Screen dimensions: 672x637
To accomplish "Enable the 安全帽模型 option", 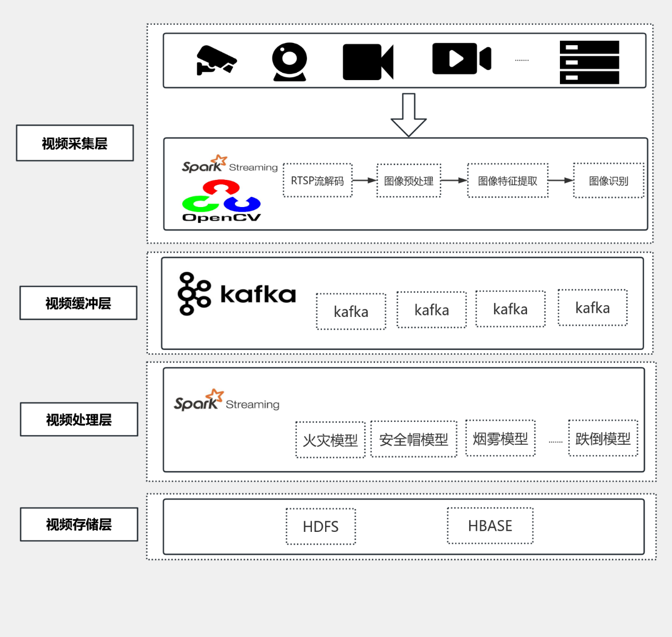I will (x=413, y=440).
